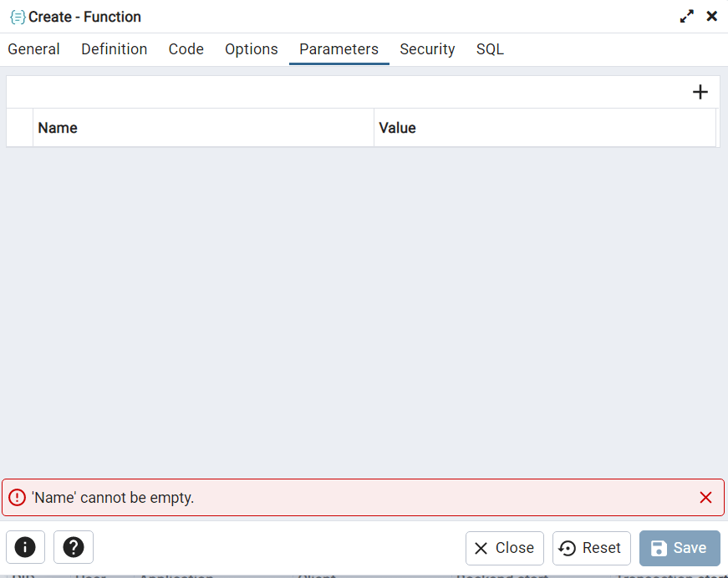Viewport: 728px width, 578px height.
Task: Open the Definition tab
Action: (115, 49)
